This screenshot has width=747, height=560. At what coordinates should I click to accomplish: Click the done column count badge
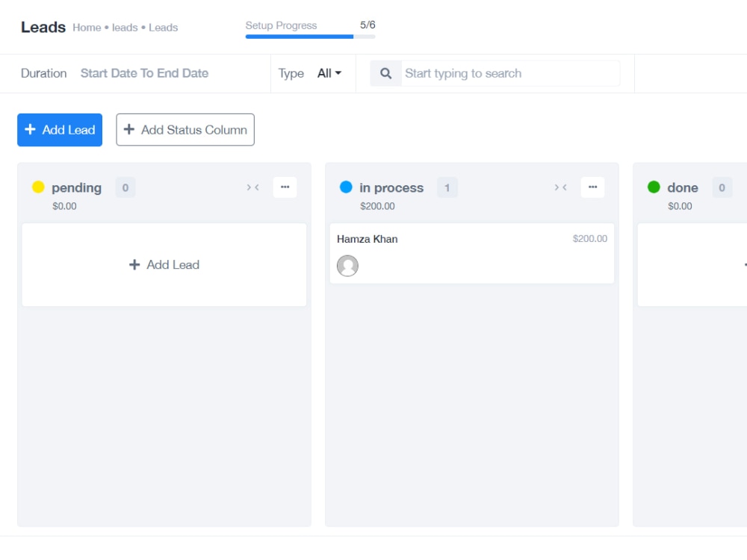point(722,187)
